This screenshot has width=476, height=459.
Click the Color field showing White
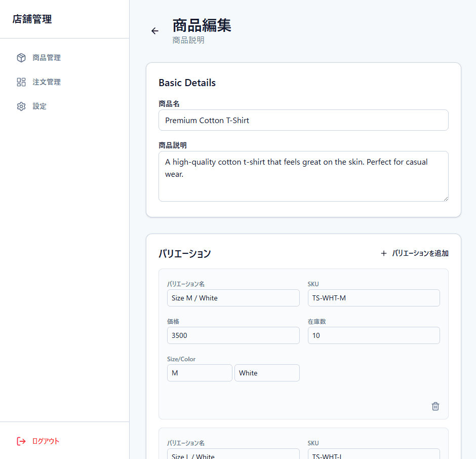(x=267, y=373)
